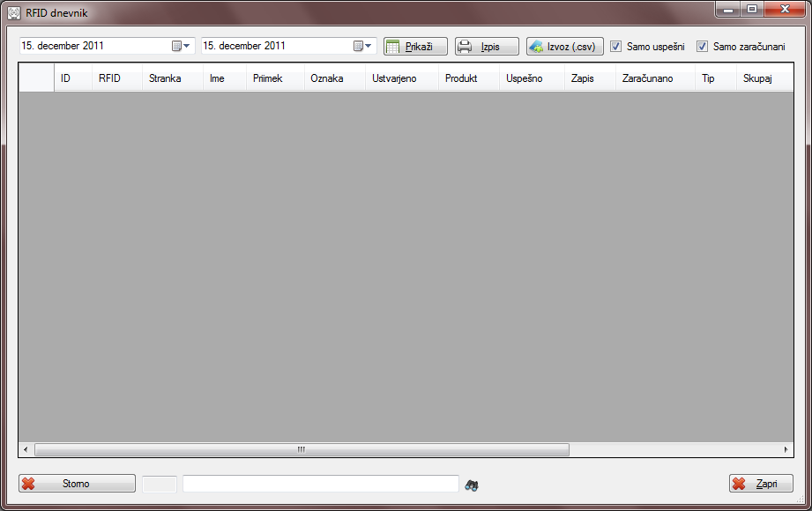Viewport: 812px width, 511px height.
Task: Sort by the Tip column header
Action: [x=716, y=78]
